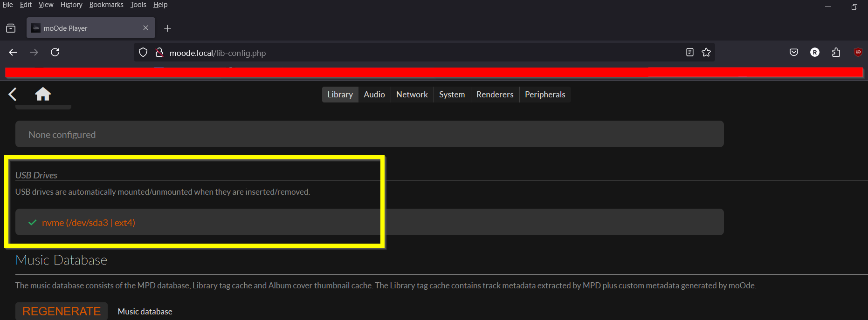Open the View menu
Viewport: 868px width, 320px height.
pyautogui.click(x=46, y=5)
